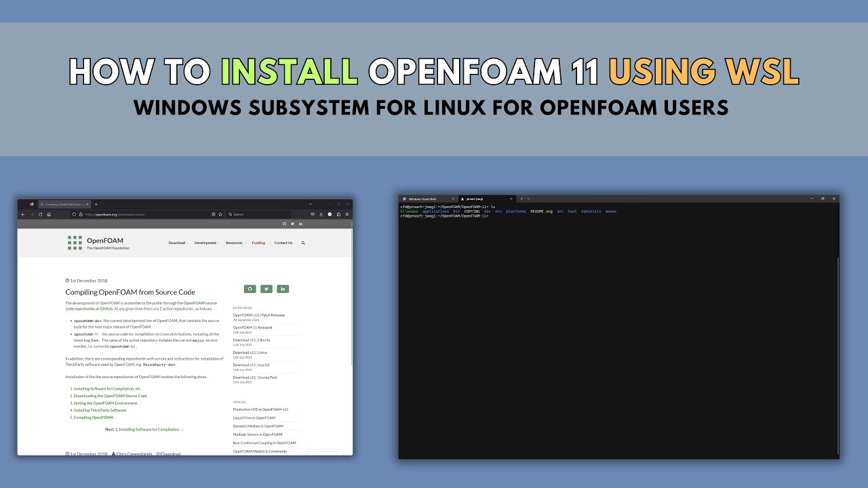Close the proart-jeegi terminal tab

coord(511,199)
